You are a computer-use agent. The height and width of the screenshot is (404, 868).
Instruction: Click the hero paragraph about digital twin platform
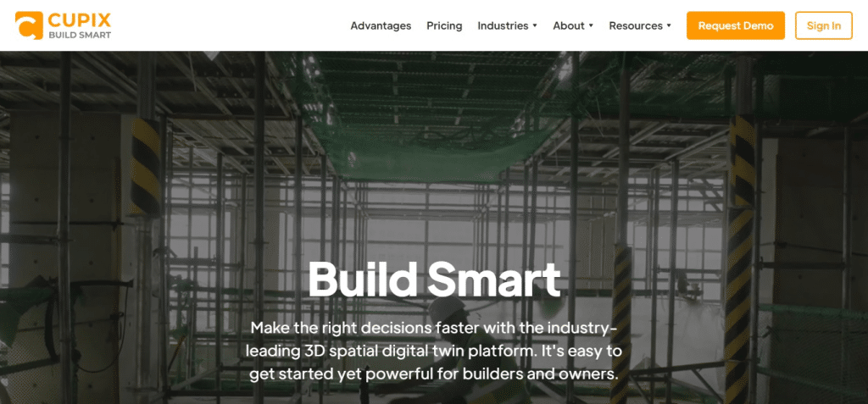coord(433,351)
